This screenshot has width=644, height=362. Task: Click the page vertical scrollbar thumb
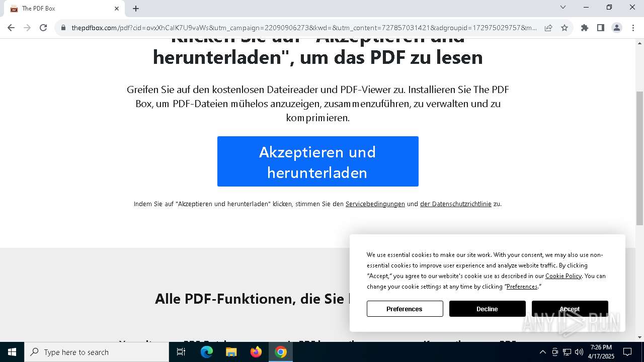click(x=639, y=158)
